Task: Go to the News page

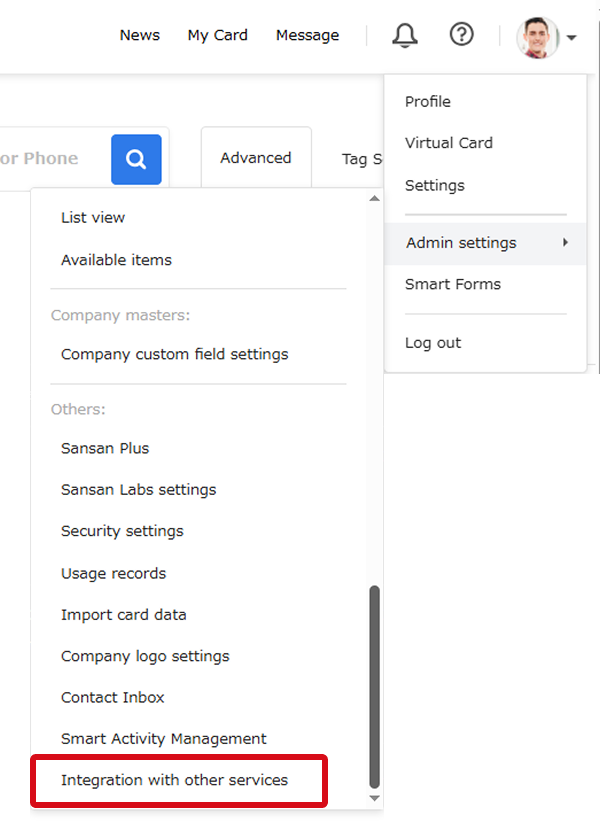Action: point(139,35)
